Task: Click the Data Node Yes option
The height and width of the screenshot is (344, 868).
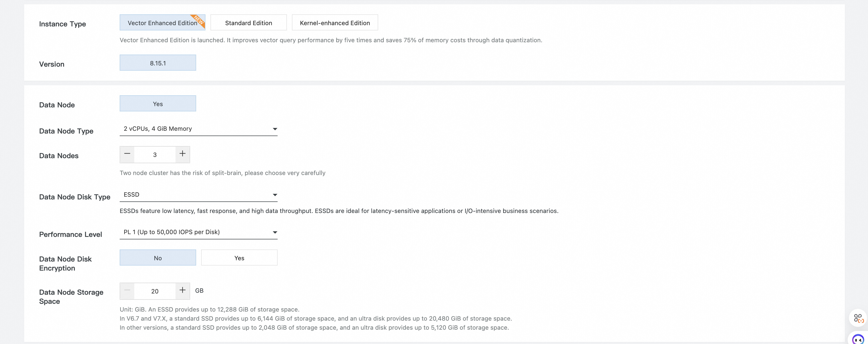Action: point(158,104)
